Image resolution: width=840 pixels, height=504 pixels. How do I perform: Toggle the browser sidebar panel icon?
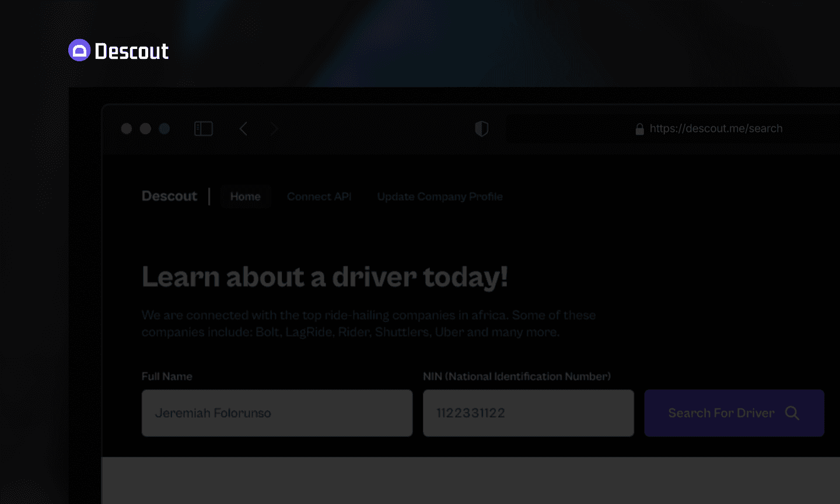[204, 128]
